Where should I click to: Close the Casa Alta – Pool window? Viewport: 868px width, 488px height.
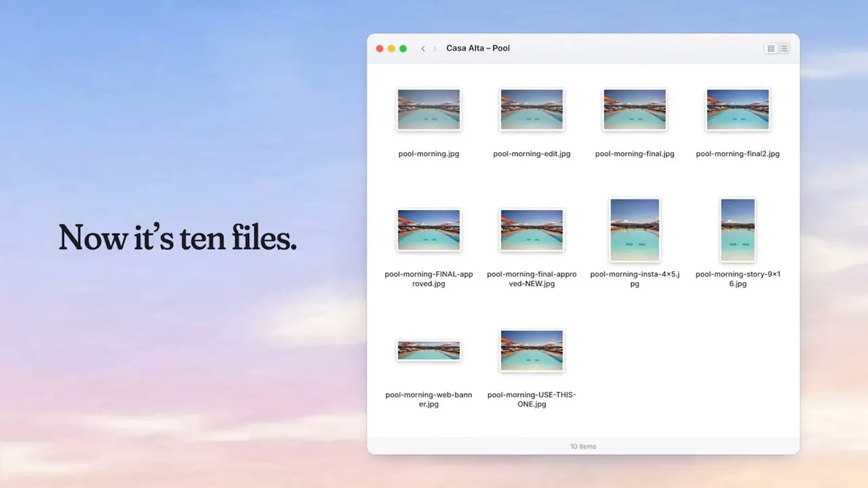click(x=380, y=48)
